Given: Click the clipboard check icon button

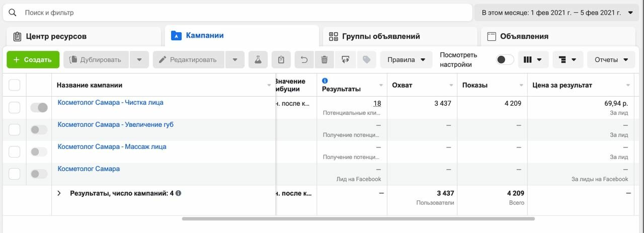Looking at the screenshot, I should pyautogui.click(x=281, y=59).
